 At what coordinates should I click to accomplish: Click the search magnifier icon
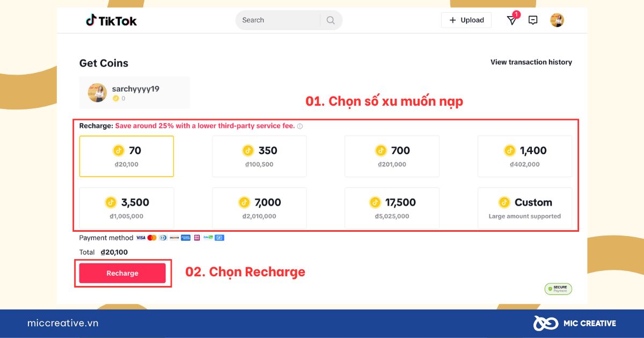331,20
